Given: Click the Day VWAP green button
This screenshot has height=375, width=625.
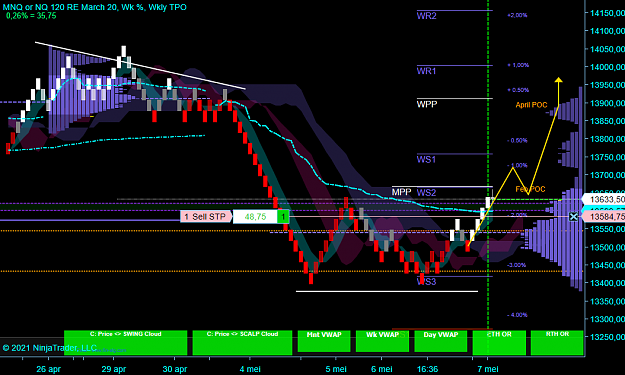Looking at the screenshot, I should 440,341.
